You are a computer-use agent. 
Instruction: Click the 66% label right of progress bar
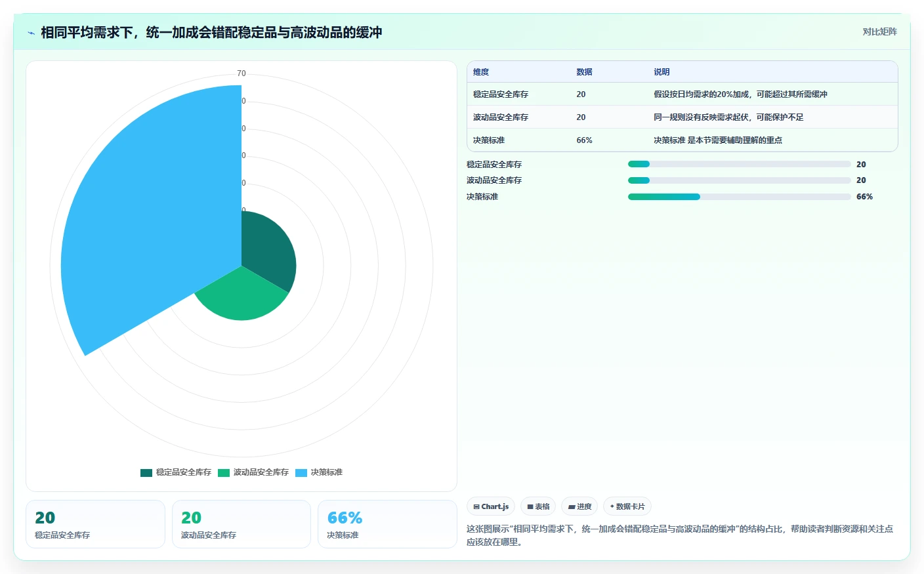pos(864,197)
